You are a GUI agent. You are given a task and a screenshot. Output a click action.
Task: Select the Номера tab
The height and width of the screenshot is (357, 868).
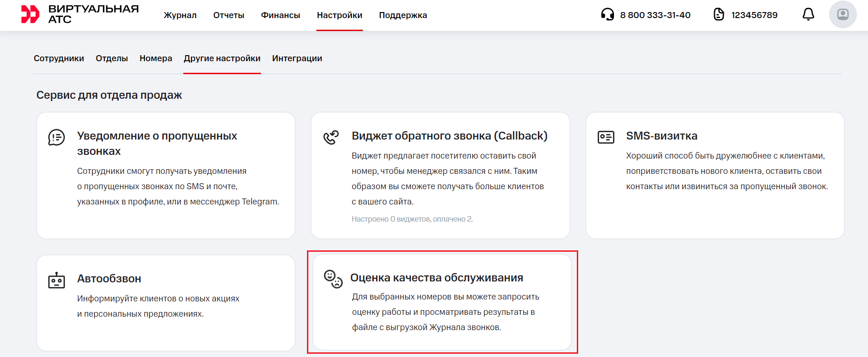(x=156, y=58)
